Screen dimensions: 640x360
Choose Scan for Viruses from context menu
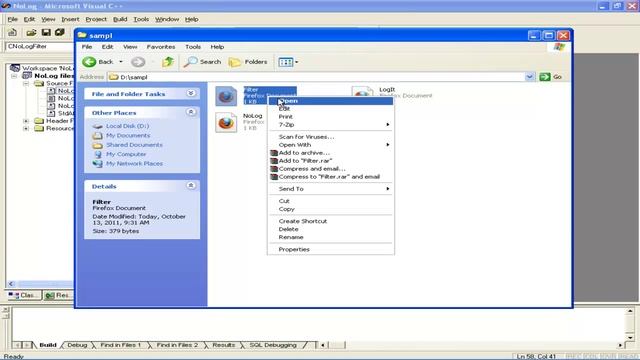331,137
